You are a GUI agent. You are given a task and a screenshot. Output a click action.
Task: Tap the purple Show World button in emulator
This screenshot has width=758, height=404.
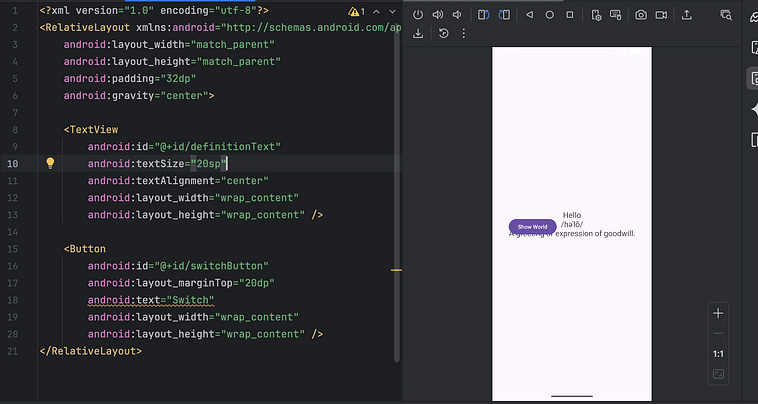point(532,227)
